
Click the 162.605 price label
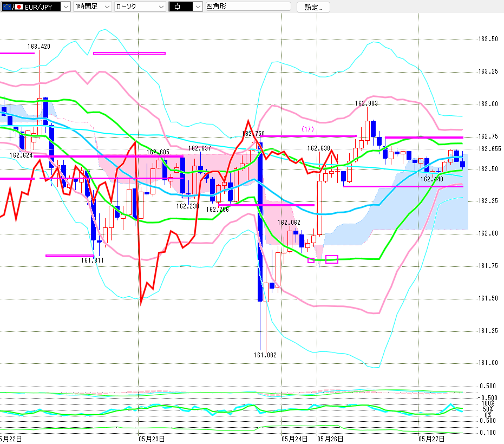click(x=158, y=152)
